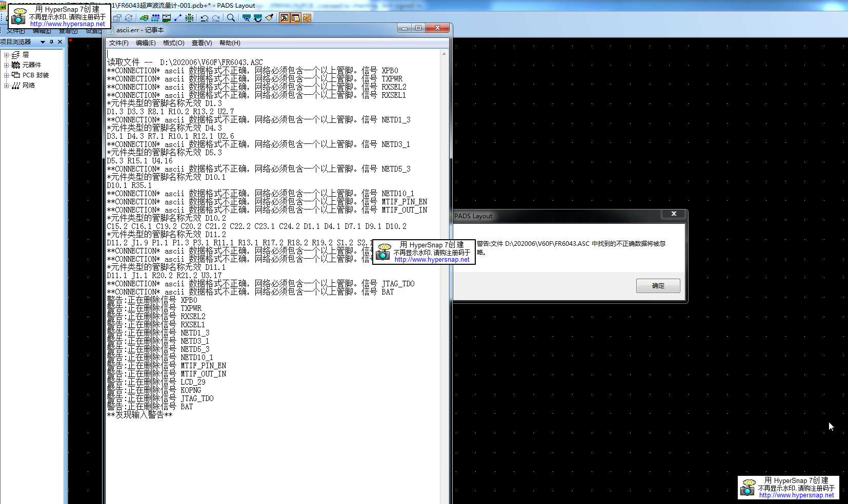Click the line 读取文件 -- D:\202006\V60F\FR6043.ASC

185,62
